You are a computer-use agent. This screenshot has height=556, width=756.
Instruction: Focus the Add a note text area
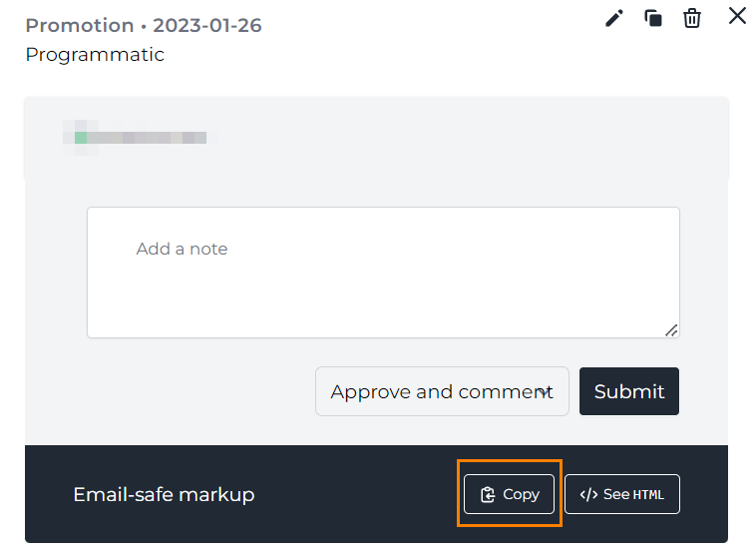point(383,273)
